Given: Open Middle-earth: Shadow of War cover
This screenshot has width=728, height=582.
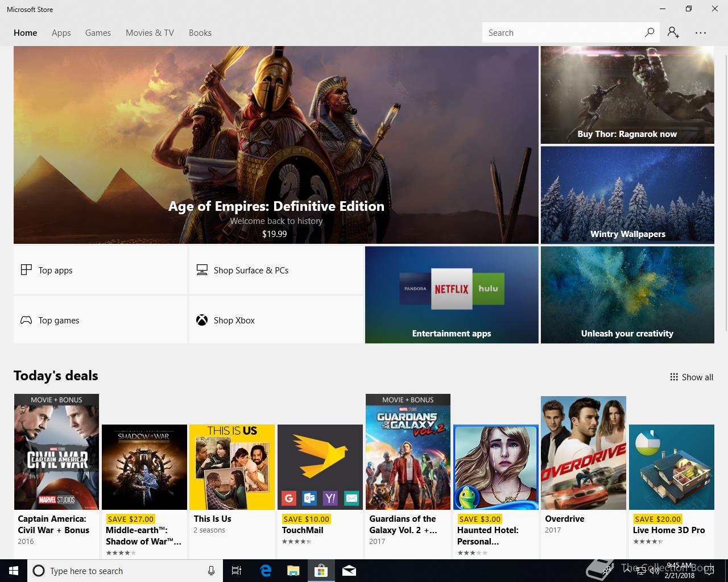Looking at the screenshot, I should coord(144,467).
